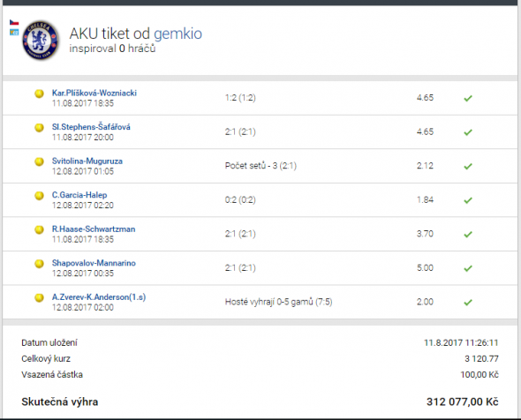Click tennis ball icon beside Shapovalov-Mannarino

pos(39,264)
